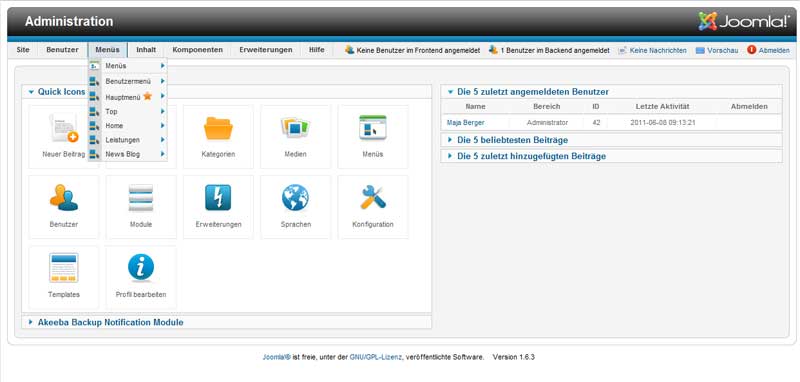
Task: Click the icon beside Menüs submenu entry
Action: (94, 66)
